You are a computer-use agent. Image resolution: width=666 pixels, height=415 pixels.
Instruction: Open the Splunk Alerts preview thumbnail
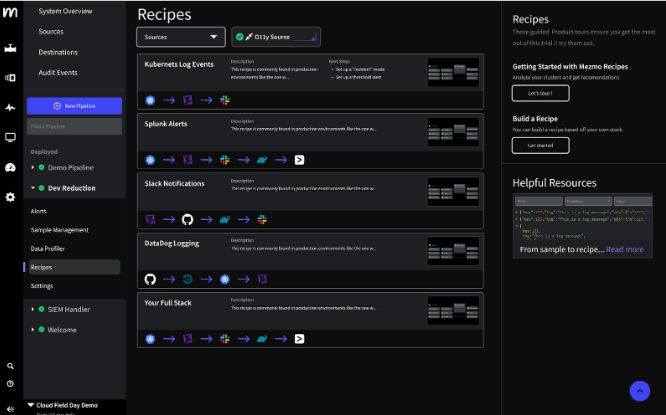[x=453, y=132]
